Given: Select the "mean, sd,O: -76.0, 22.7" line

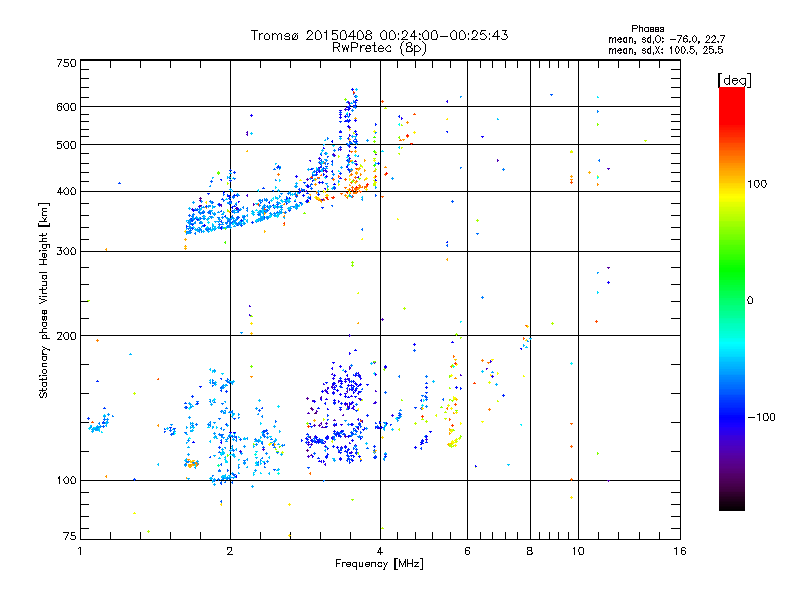Looking at the screenshot, I should 666,39.
